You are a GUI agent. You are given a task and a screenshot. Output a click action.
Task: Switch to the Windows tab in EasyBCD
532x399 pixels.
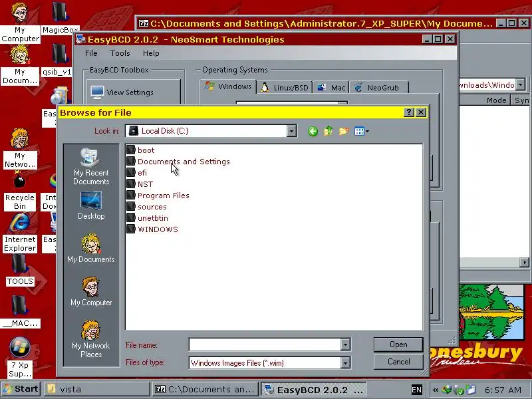tap(227, 86)
